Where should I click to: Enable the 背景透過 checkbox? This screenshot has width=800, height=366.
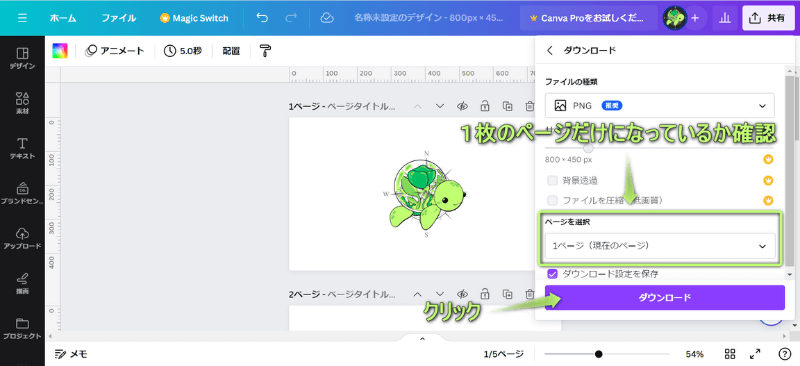(x=552, y=180)
